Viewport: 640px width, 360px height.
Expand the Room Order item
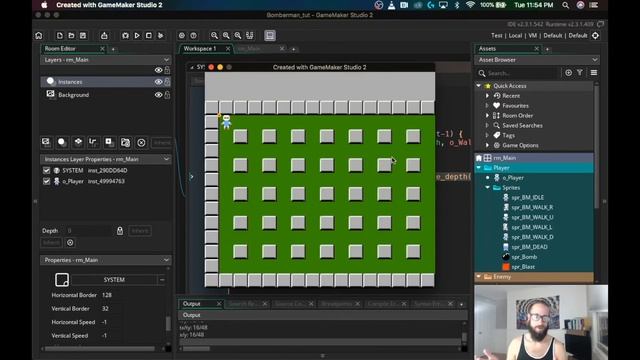487,116
